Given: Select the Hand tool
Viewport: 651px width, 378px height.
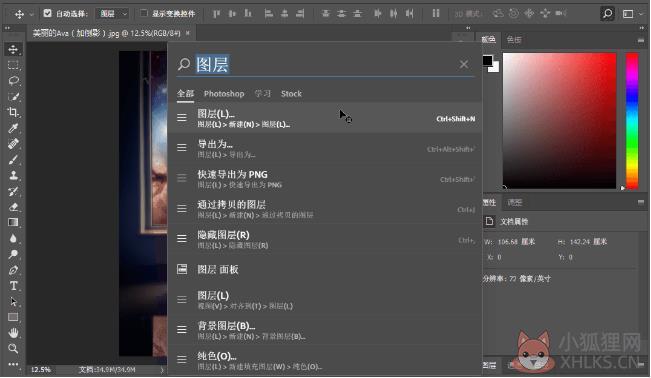Looking at the screenshot, I should point(13,333).
